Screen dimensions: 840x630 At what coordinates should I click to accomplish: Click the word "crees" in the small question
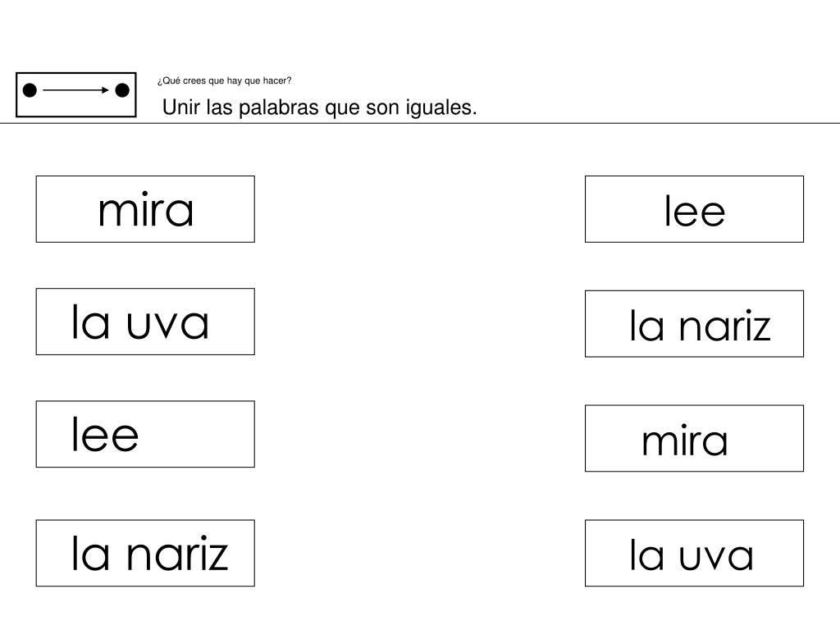pos(194,81)
